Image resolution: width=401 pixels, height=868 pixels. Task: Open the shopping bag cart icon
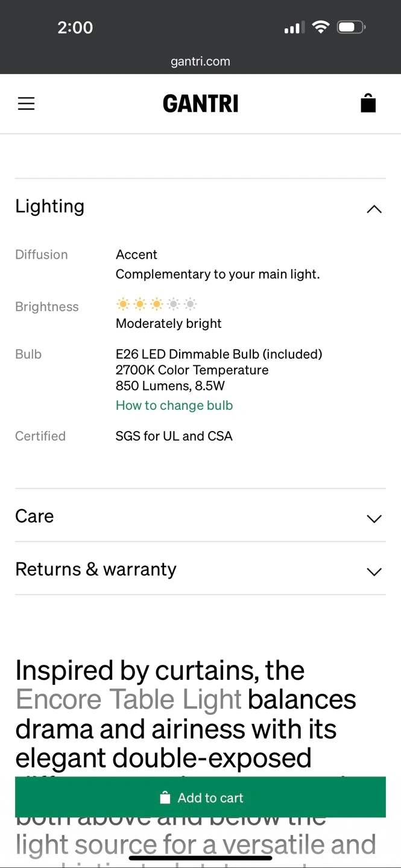(368, 104)
